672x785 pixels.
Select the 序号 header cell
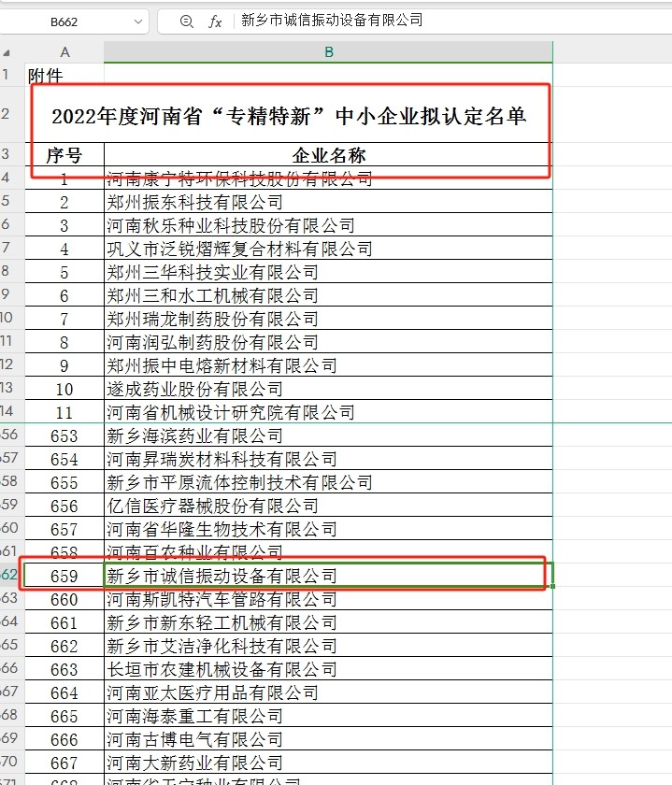click(64, 155)
